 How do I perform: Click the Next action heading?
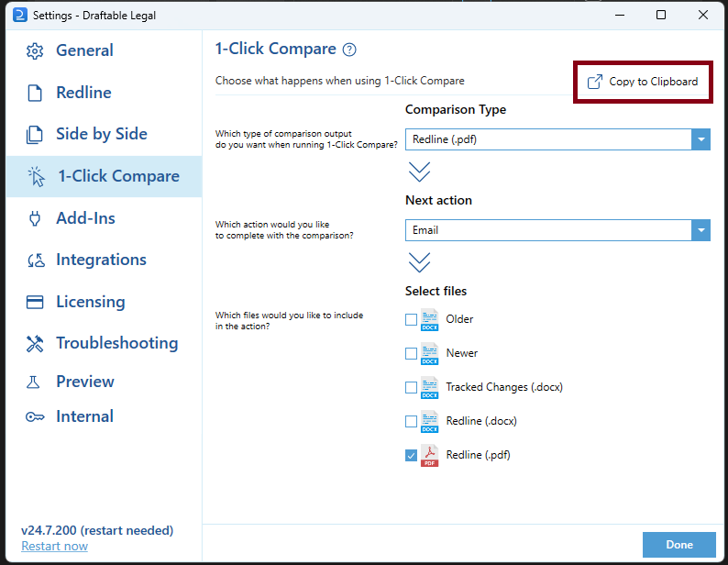(439, 200)
